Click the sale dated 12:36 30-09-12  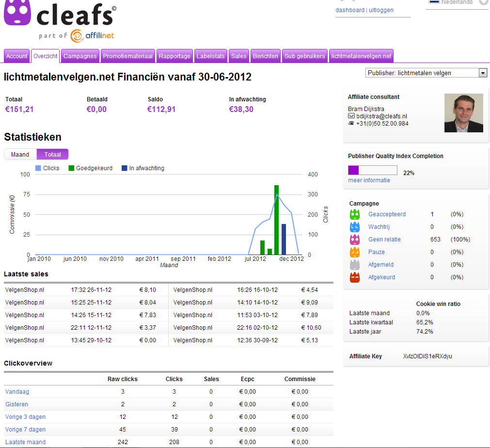coord(257,340)
